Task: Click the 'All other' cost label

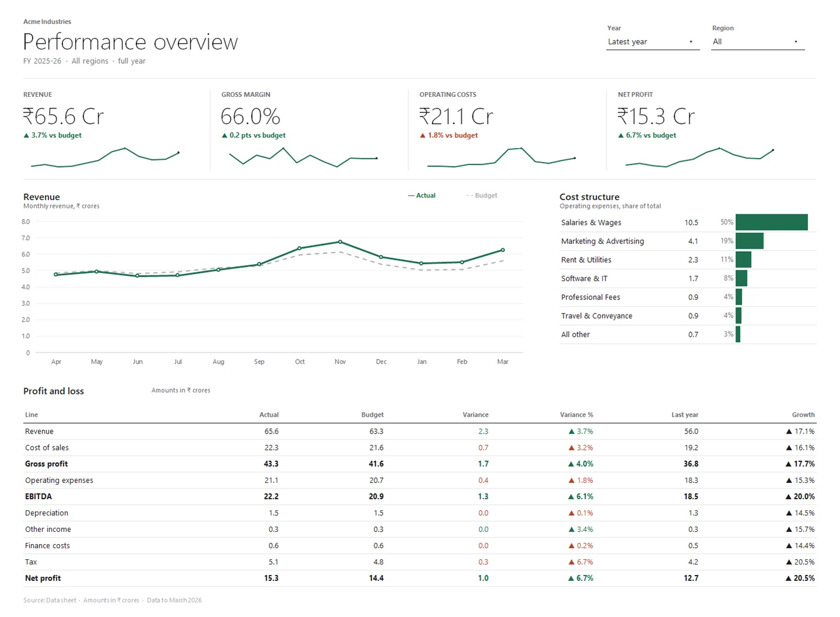Action: coord(575,334)
